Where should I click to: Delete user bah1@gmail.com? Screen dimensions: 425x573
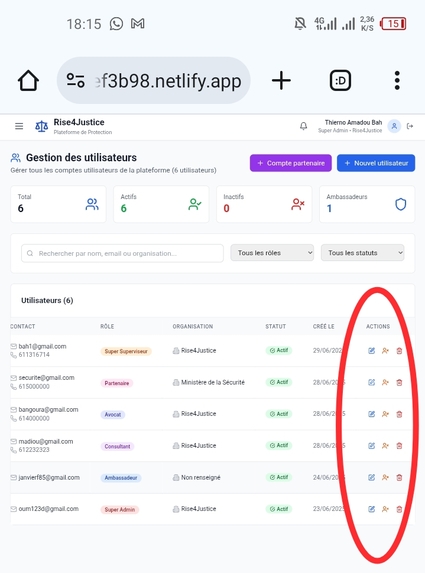tap(399, 351)
